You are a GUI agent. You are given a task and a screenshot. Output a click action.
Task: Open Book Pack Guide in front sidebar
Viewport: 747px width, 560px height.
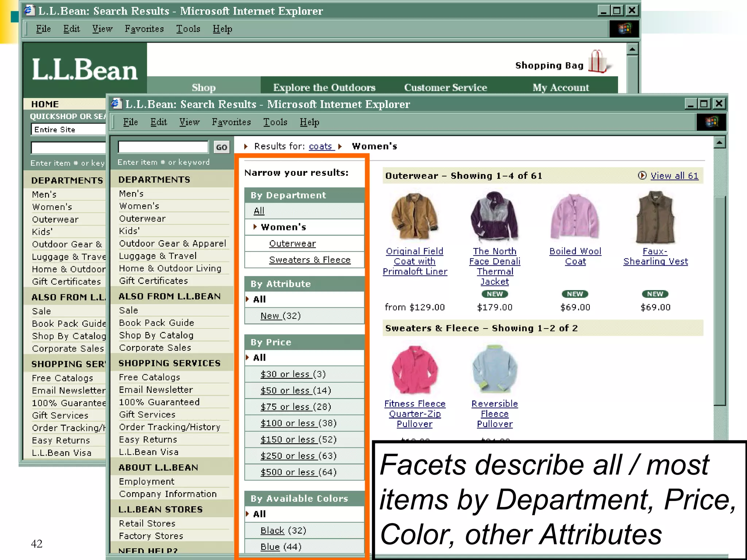pos(156,323)
